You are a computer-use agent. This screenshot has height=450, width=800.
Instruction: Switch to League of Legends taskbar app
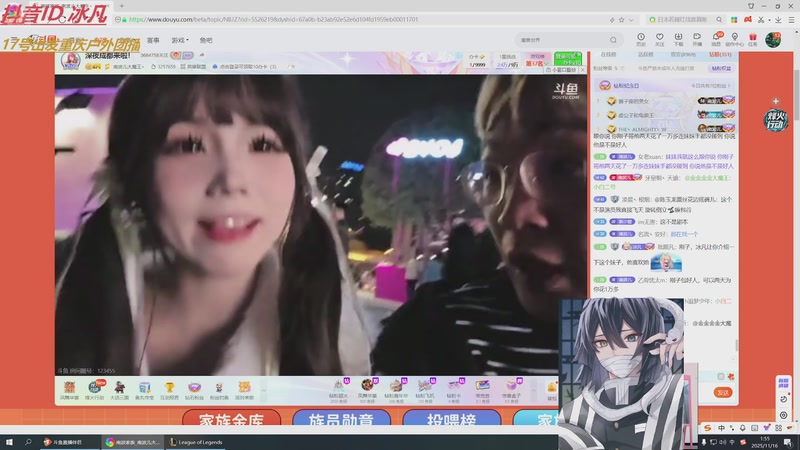(196, 442)
